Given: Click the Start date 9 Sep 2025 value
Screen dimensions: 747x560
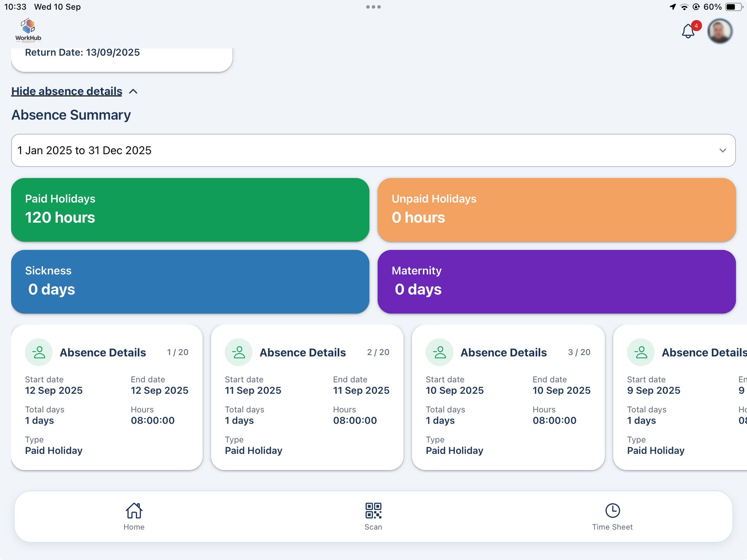Looking at the screenshot, I should (653, 390).
